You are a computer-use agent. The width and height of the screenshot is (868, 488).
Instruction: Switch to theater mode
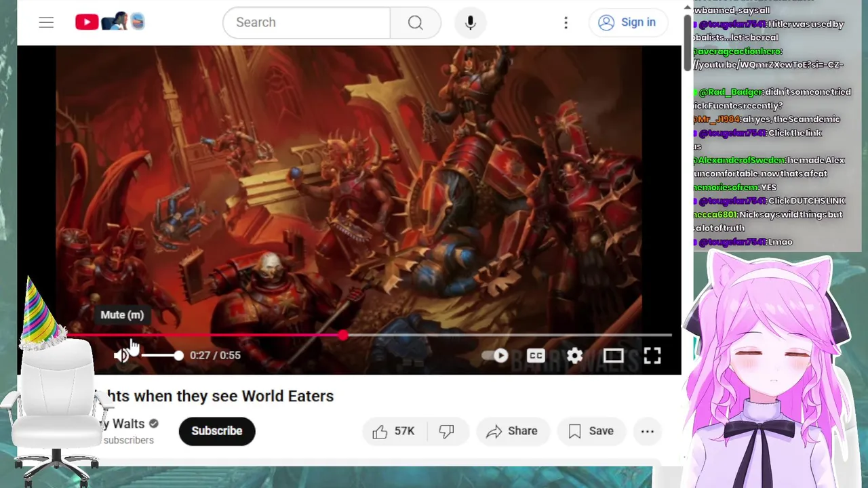613,355
